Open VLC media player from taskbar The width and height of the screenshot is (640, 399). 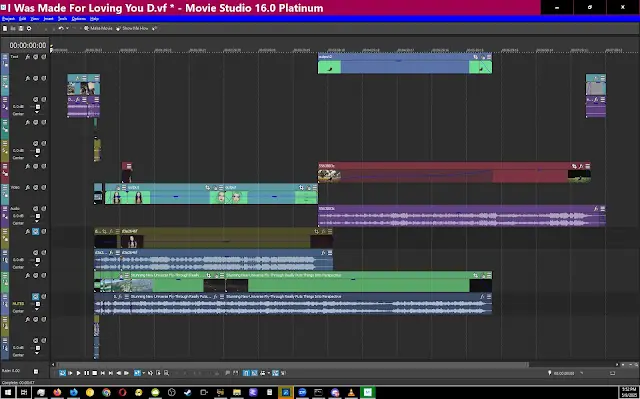tap(351, 392)
